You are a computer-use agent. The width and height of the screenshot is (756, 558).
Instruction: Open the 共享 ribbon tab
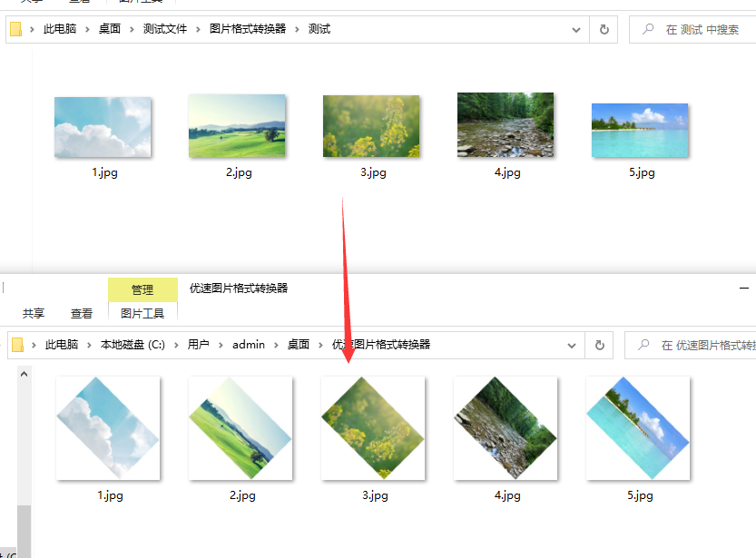coord(34,313)
